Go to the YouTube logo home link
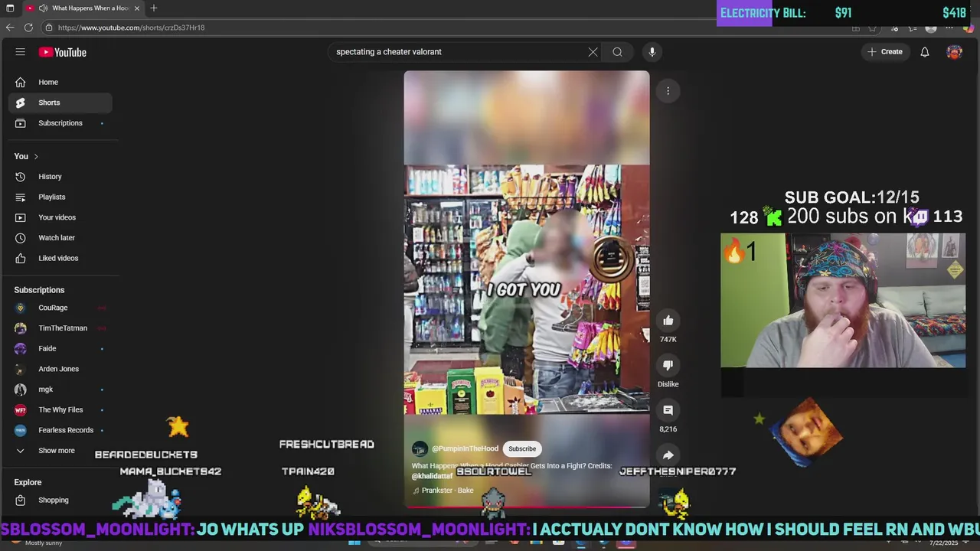The height and width of the screenshot is (551, 980). 63,52
